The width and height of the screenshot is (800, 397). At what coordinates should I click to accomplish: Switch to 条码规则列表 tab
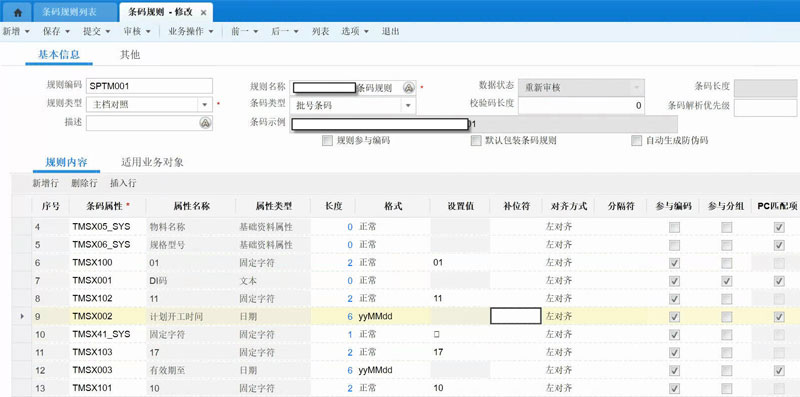pyautogui.click(x=76, y=12)
